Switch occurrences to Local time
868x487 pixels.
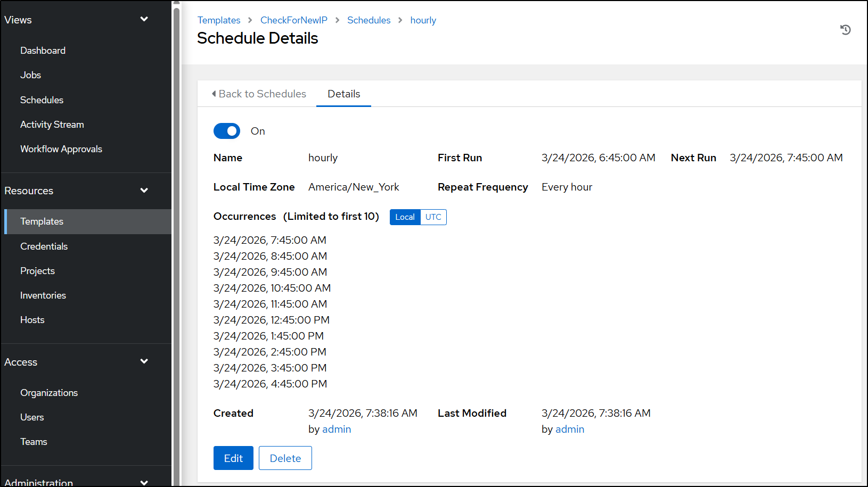pyautogui.click(x=405, y=217)
